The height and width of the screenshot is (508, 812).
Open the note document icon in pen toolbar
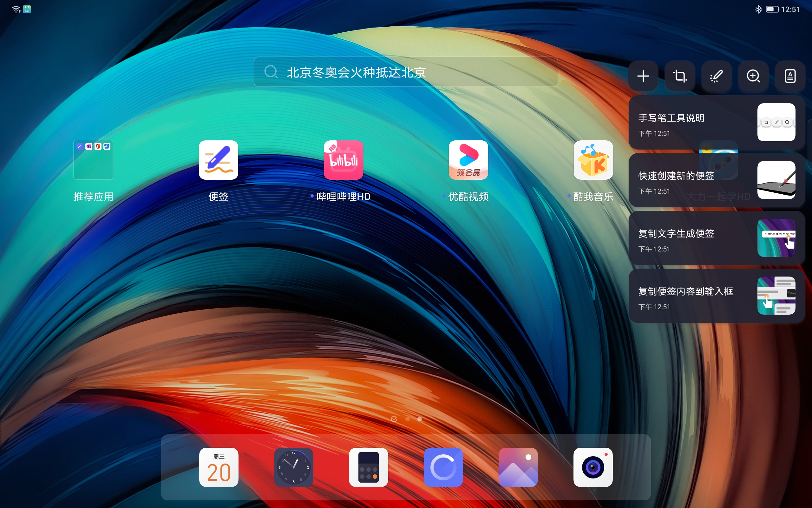tap(790, 76)
